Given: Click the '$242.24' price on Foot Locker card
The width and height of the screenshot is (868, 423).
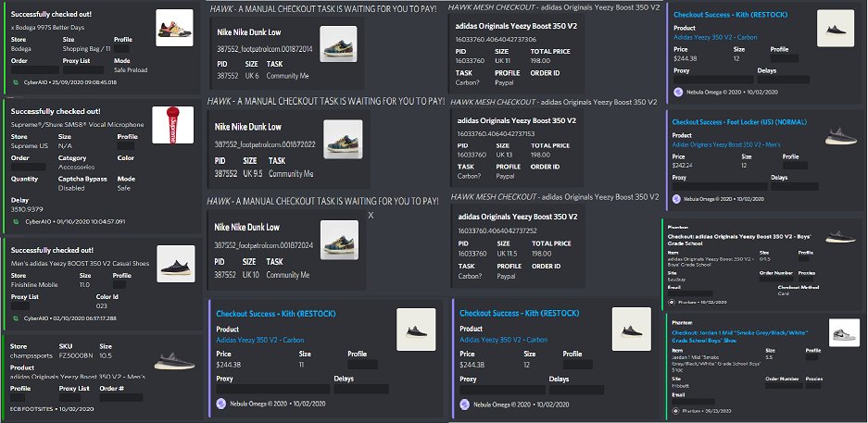Looking at the screenshot, I should (683, 166).
